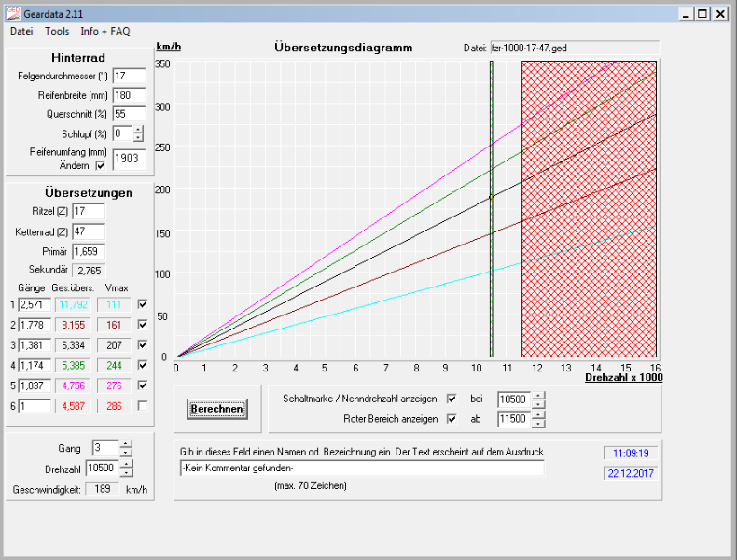Toggle Roter Bereich anzeigen checkbox
The image size is (737, 560).
[452, 419]
